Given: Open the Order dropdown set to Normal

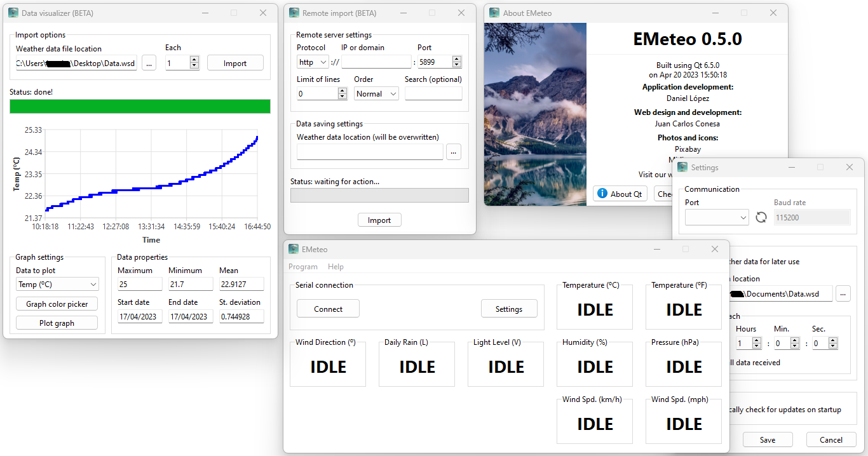Looking at the screenshot, I should tap(376, 93).
